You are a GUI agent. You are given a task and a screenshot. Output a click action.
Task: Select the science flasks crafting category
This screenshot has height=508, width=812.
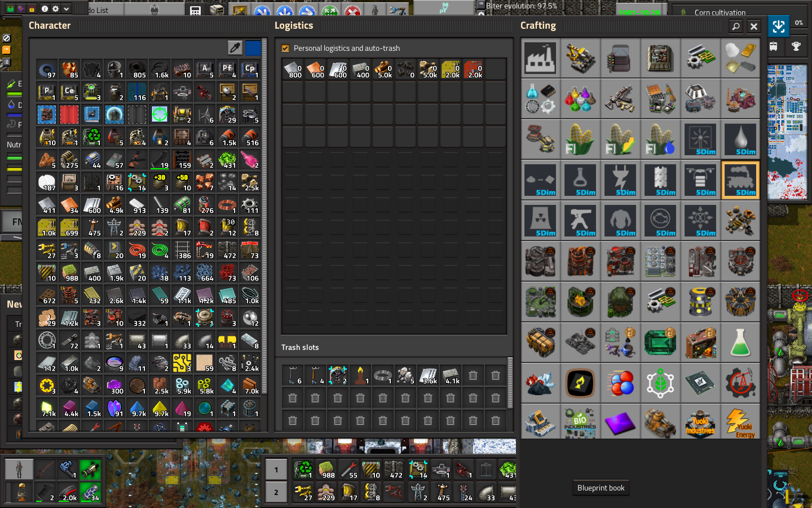(581, 99)
